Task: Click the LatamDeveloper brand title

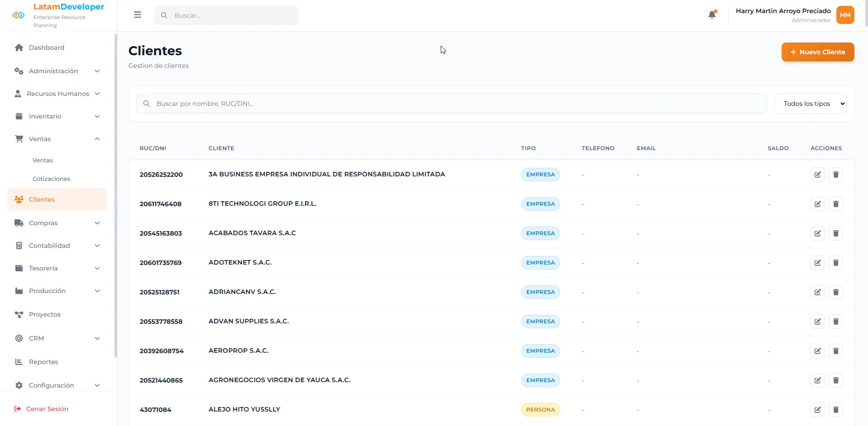Action: pos(69,7)
